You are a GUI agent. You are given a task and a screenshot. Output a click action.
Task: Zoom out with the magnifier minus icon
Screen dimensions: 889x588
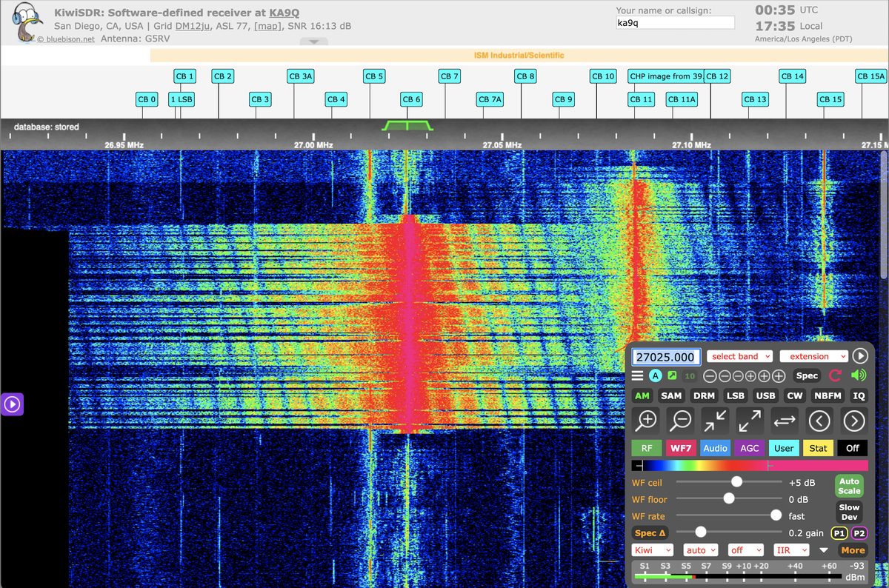pos(681,421)
